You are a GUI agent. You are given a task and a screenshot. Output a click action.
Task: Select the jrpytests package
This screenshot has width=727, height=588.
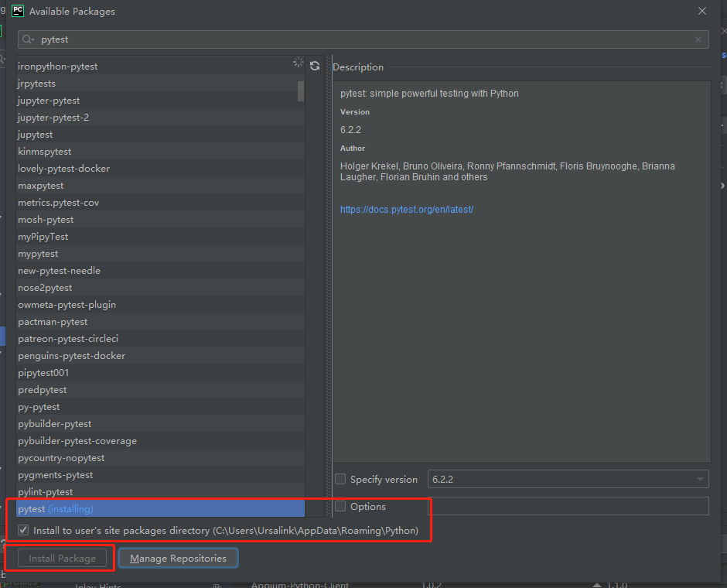pos(160,84)
